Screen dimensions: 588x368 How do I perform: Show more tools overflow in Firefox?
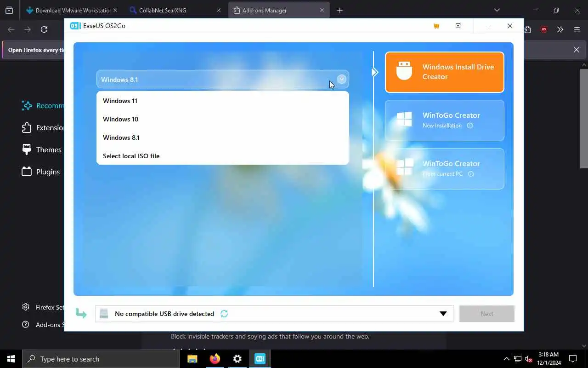[x=560, y=29]
